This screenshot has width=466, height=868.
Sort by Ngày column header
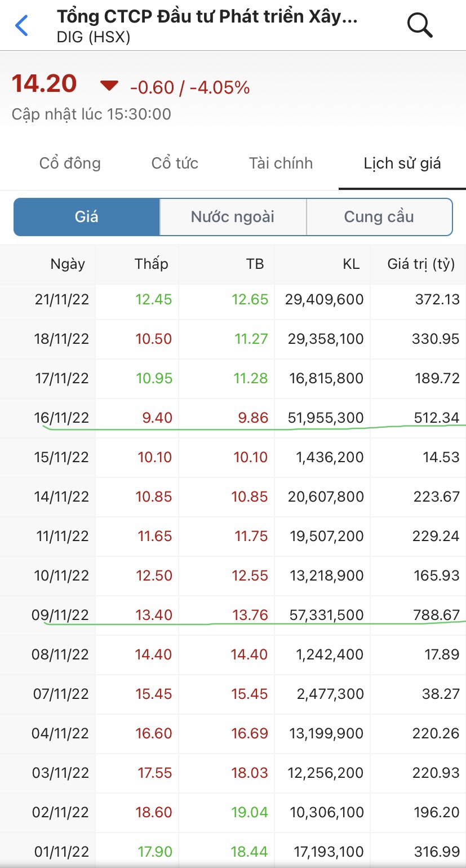tap(68, 264)
